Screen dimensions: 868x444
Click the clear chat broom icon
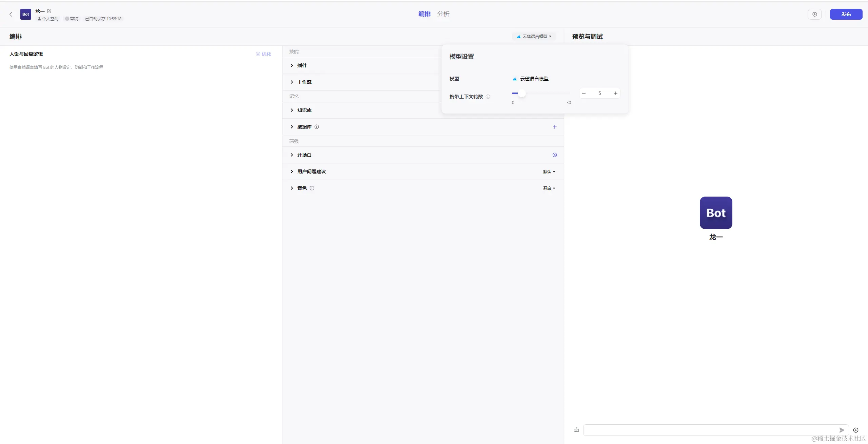click(576, 430)
